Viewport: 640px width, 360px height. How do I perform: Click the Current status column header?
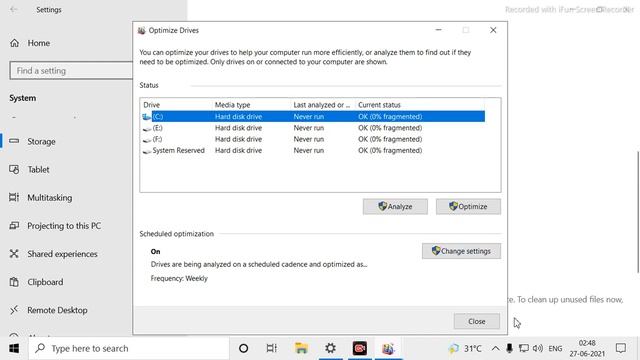click(420, 105)
